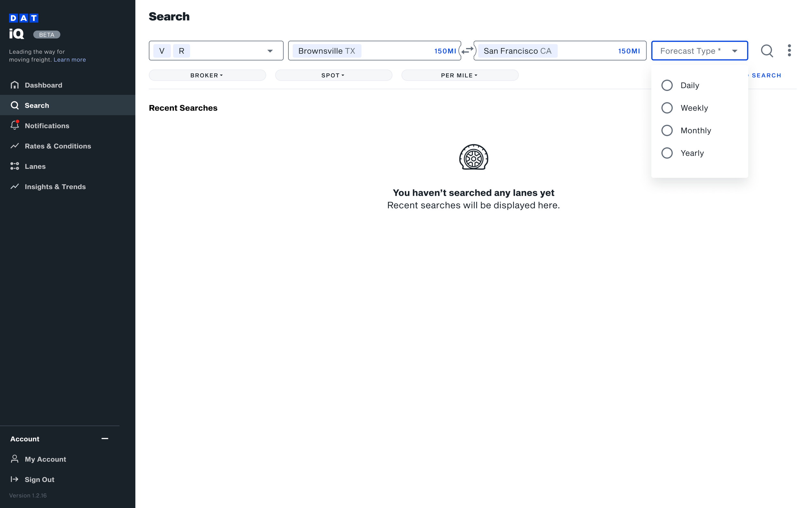Click the Lanes icon in sidebar

(x=14, y=166)
